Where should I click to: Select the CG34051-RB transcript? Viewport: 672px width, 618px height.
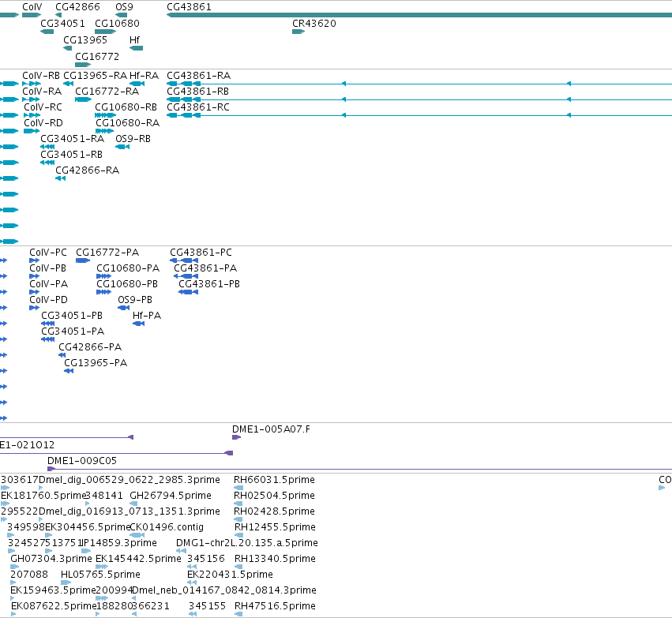(x=47, y=163)
